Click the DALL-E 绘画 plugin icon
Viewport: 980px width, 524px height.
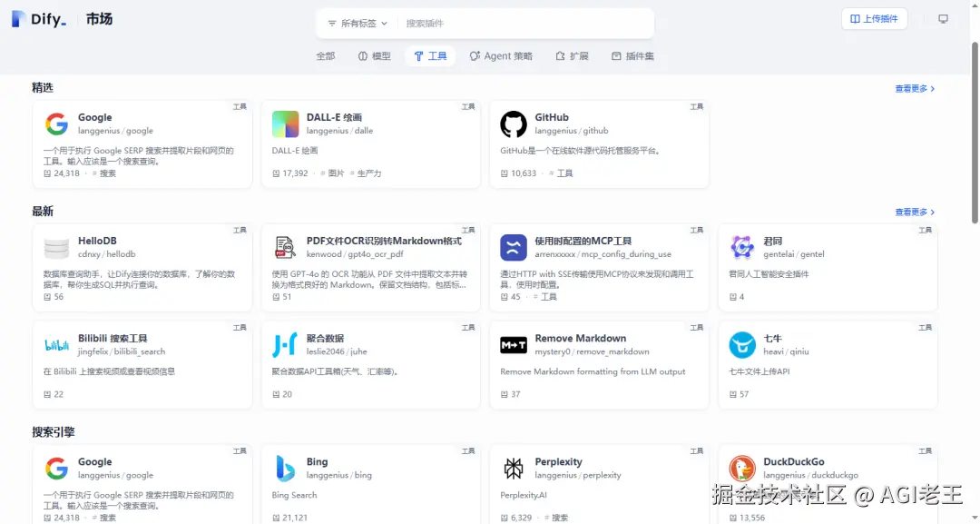285,124
